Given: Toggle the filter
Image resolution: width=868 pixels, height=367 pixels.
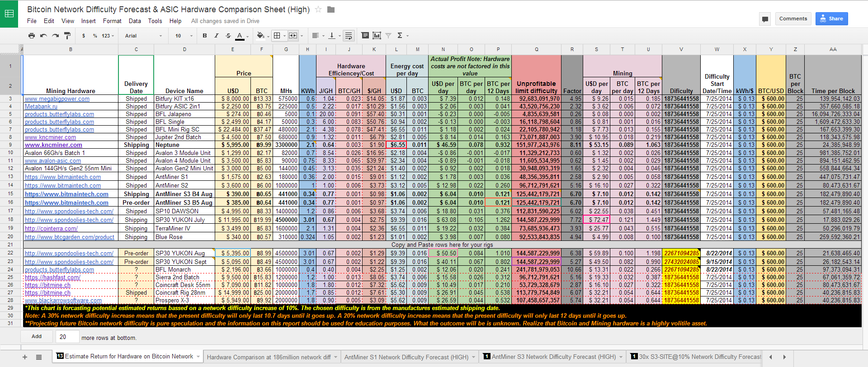Looking at the screenshot, I should [388, 36].
